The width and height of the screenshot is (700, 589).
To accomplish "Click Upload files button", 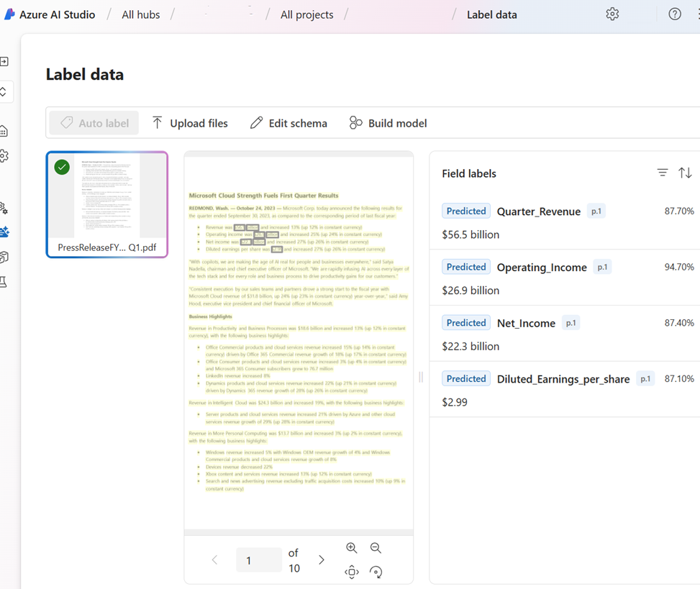I will (x=190, y=123).
